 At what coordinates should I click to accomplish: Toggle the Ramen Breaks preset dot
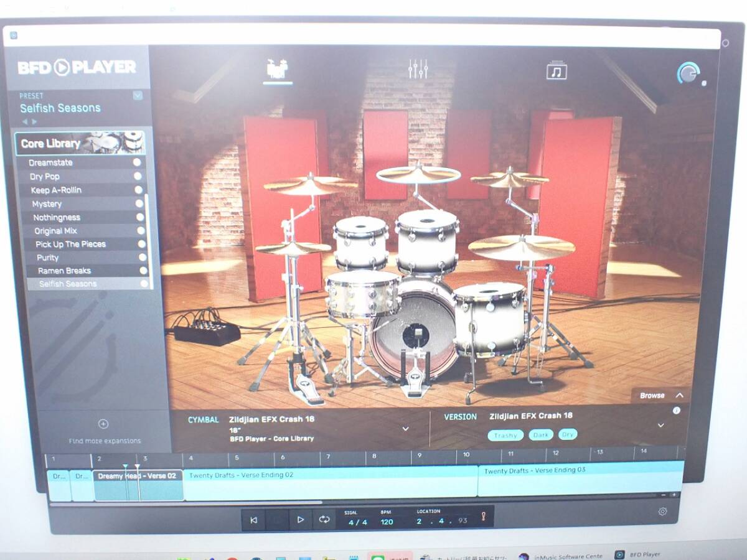coord(144,271)
